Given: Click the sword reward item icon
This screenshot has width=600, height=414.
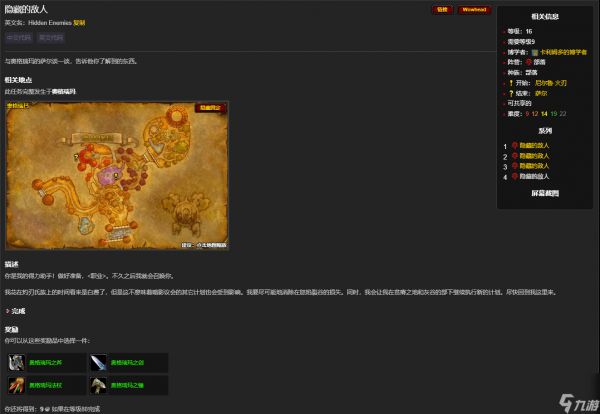Looking at the screenshot, I should click(x=98, y=363).
